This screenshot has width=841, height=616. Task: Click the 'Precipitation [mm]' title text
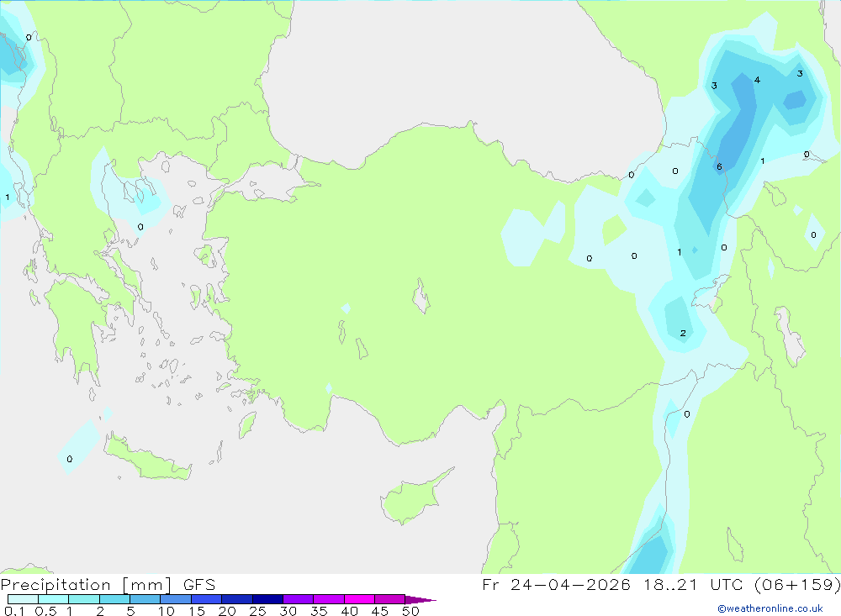[x=86, y=585]
